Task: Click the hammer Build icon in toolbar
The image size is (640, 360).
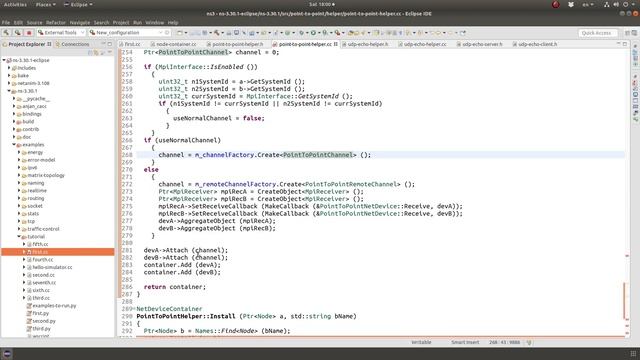Action: pyautogui.click(x=6, y=33)
